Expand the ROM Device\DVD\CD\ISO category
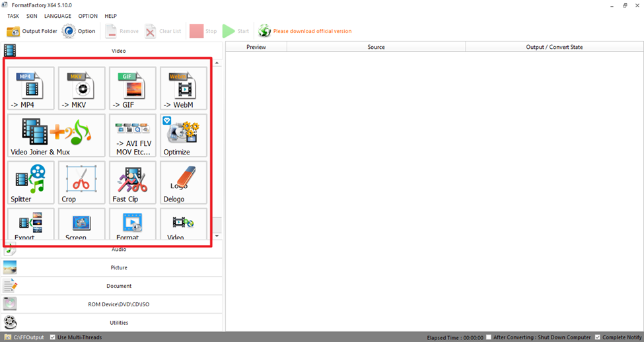 pos(112,304)
